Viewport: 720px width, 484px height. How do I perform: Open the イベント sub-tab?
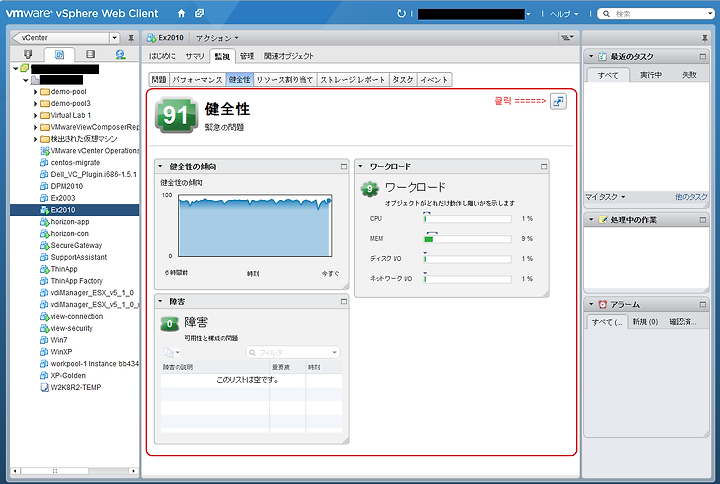434,79
